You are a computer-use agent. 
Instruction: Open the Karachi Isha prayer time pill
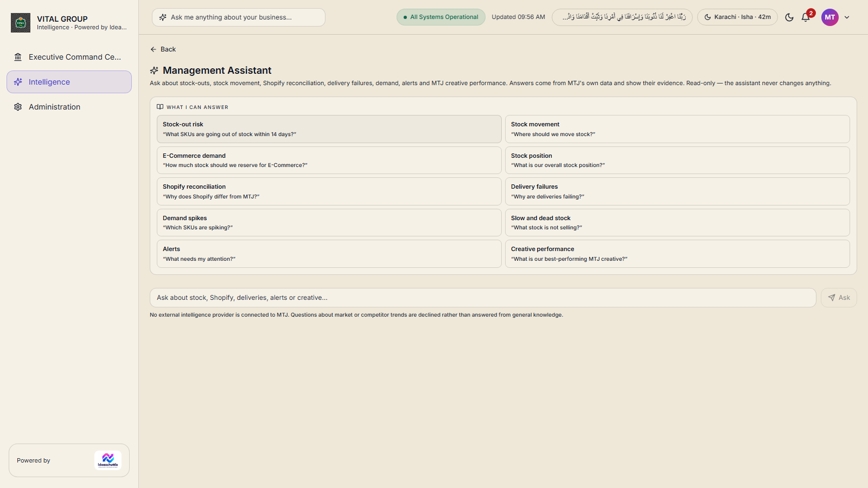tap(737, 17)
